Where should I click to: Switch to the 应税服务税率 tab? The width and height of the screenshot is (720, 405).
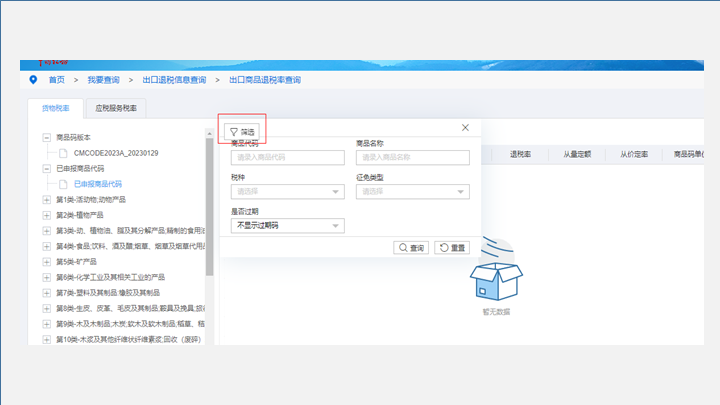pyautogui.click(x=116, y=108)
